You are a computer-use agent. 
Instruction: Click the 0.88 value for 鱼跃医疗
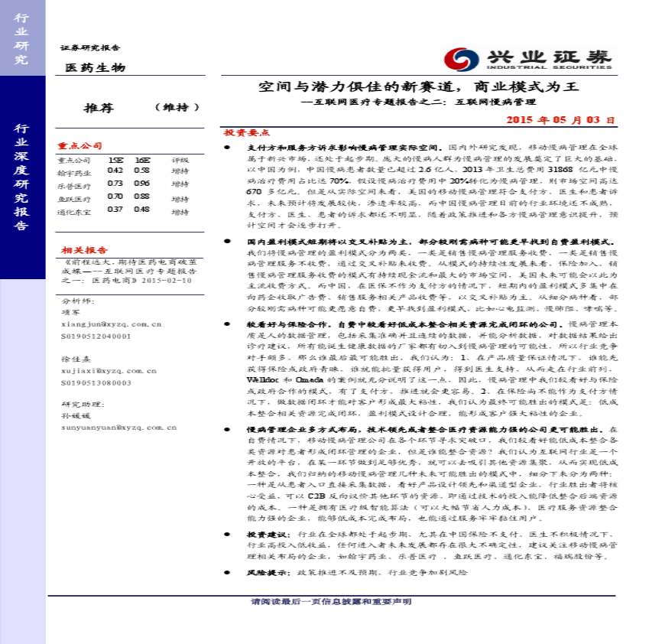(141, 197)
